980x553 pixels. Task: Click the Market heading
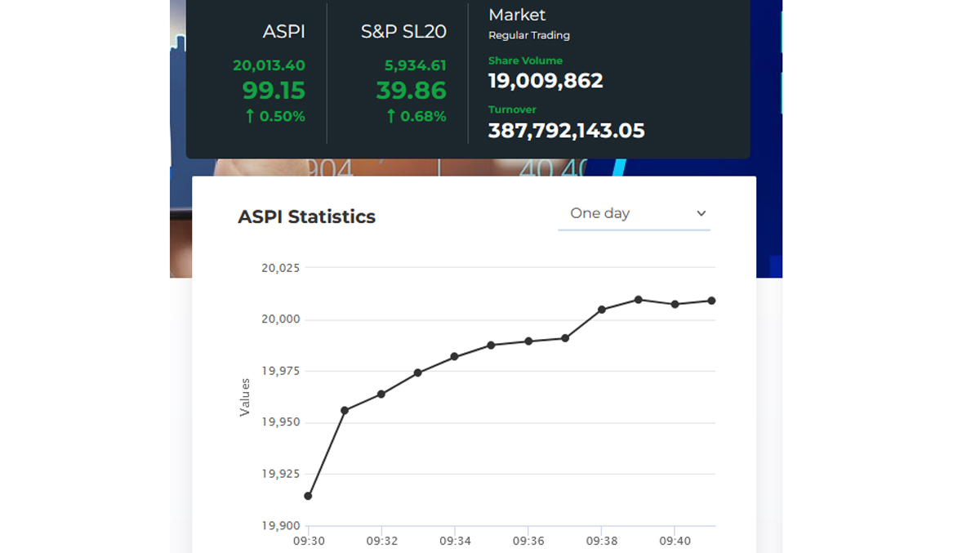(517, 15)
